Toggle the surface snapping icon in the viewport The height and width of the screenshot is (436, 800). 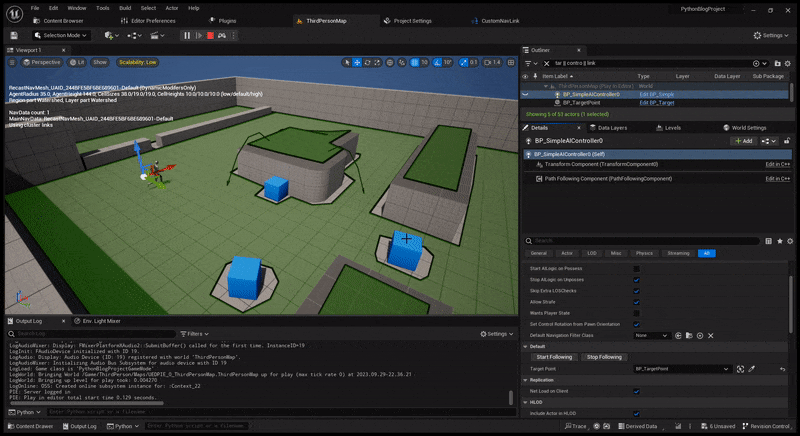coord(402,62)
